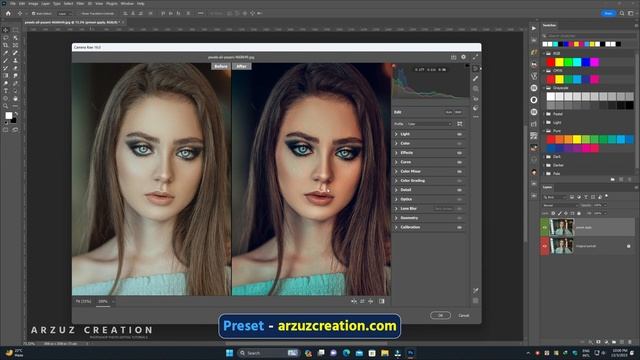This screenshot has width=640, height=360.
Task: Toggle visibility eye of Color Mixer panel
Action: tap(459, 171)
